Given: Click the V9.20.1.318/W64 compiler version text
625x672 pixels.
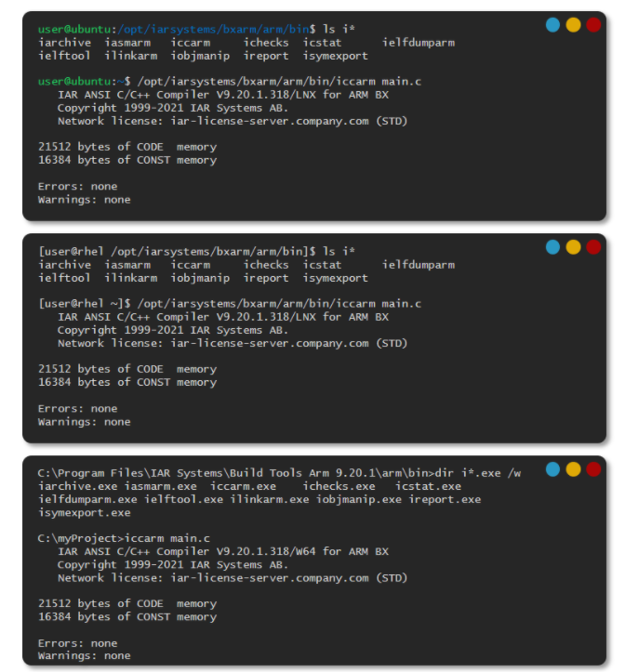Looking at the screenshot, I should 265,551.
